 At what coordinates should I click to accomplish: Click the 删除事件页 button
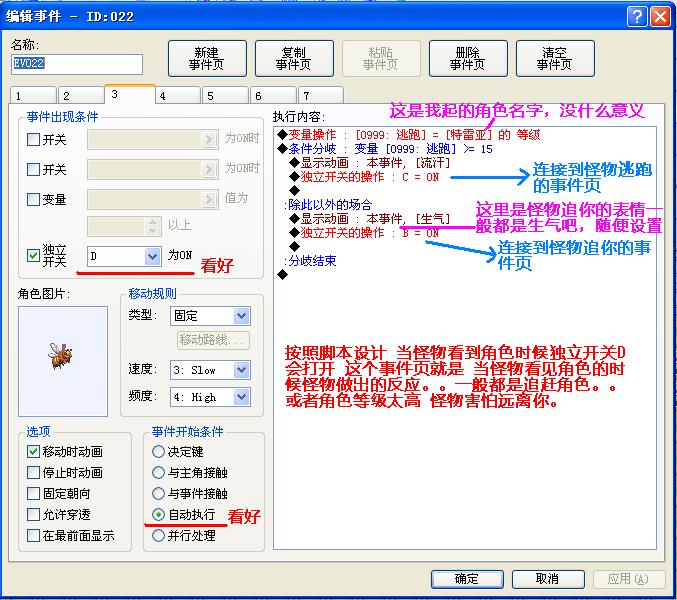pyautogui.click(x=468, y=59)
